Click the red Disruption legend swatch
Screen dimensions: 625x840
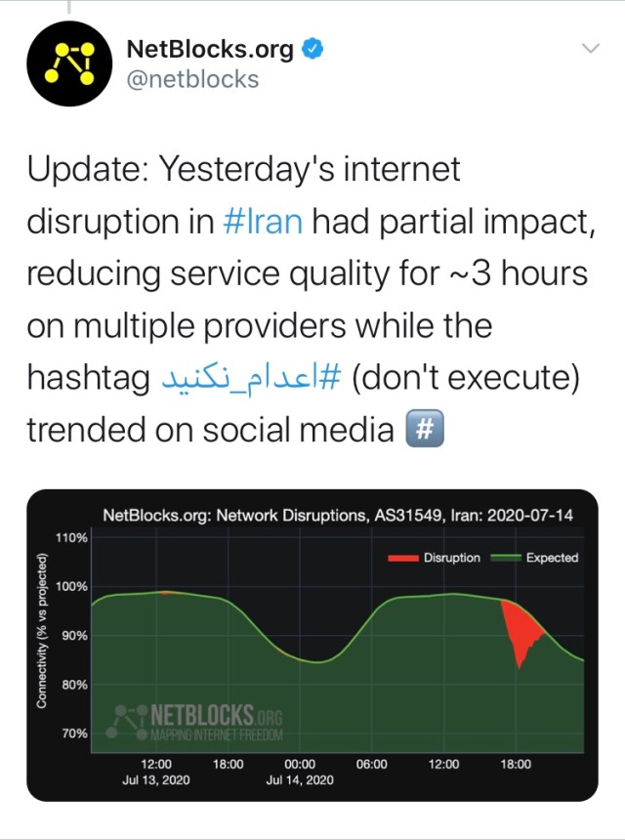tap(402, 558)
